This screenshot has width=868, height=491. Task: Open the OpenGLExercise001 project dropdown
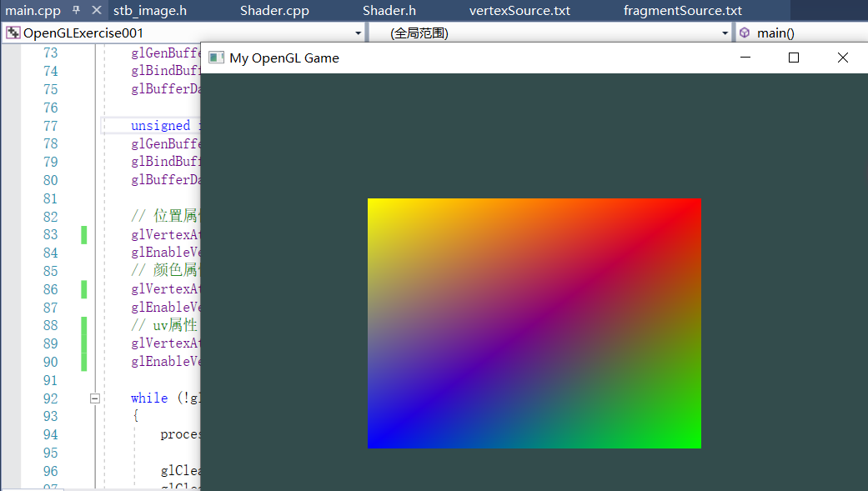click(183, 33)
